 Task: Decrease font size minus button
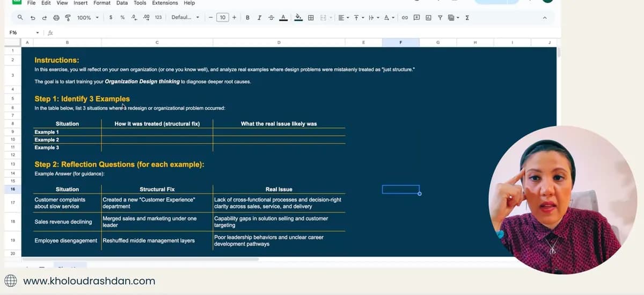211,18
